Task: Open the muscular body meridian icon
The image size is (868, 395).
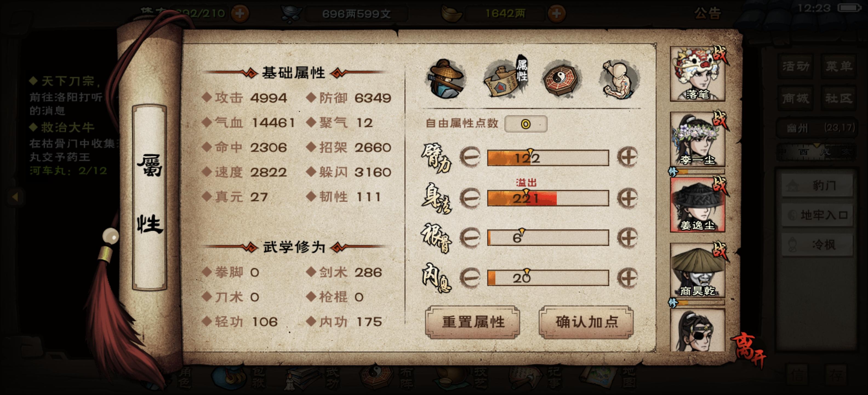Action: [619, 79]
